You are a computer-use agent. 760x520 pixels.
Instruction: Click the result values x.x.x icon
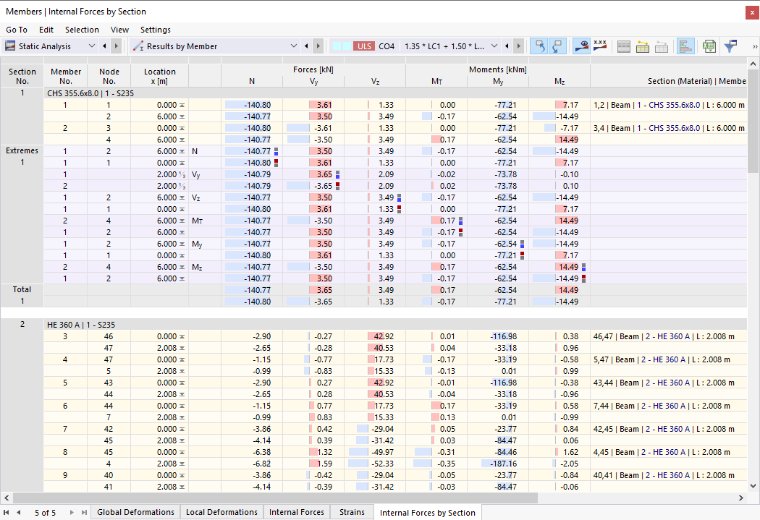click(600, 47)
